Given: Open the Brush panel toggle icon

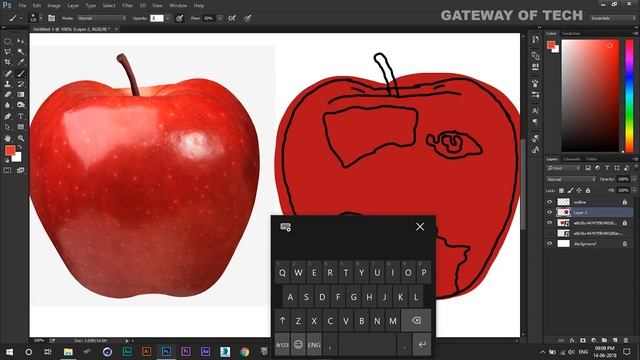Looking at the screenshot, I should (x=51, y=18).
